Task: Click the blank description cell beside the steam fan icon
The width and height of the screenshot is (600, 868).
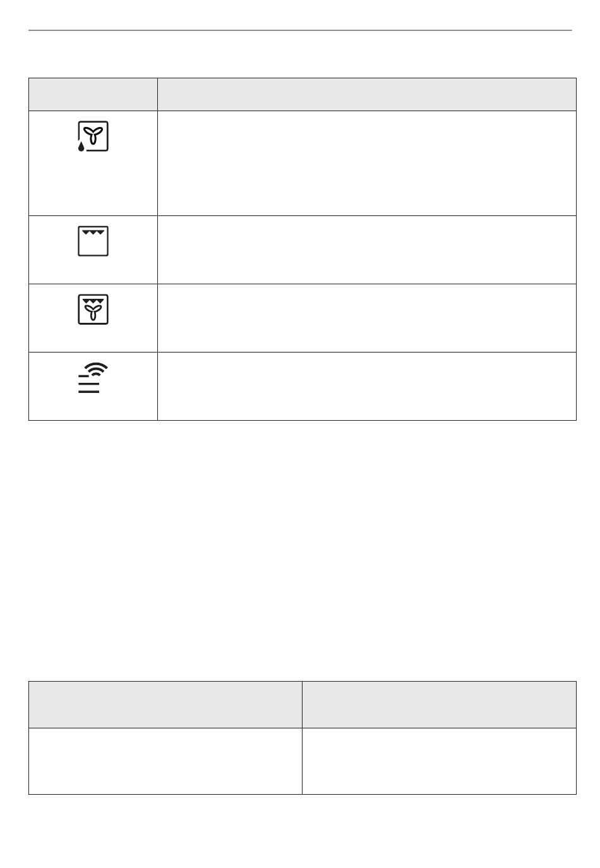Action: [x=367, y=164]
